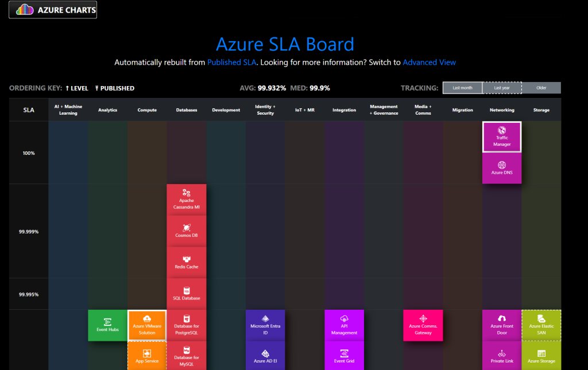Viewport: 588px width, 370px height.
Task: Open the Redis Cache tile
Action: [x=187, y=263]
